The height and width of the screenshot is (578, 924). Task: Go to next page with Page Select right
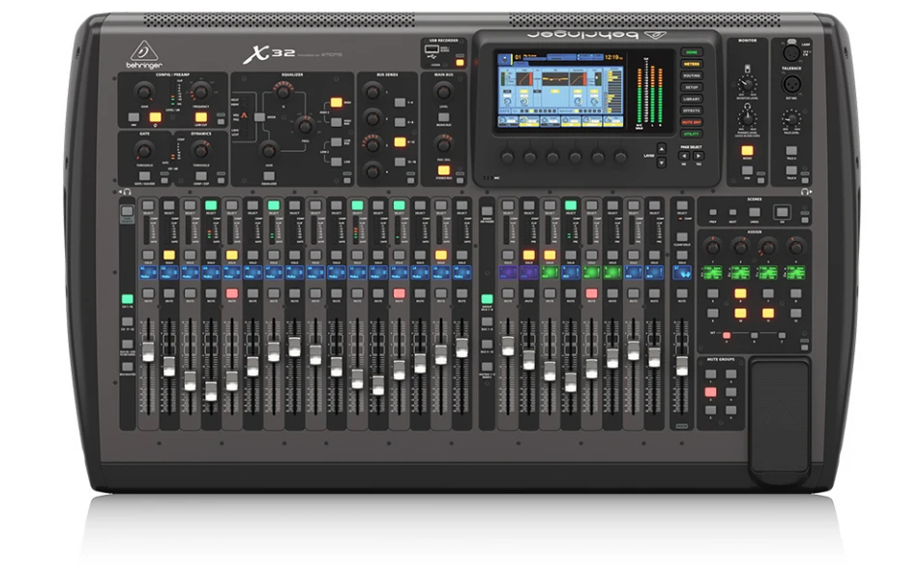click(699, 156)
